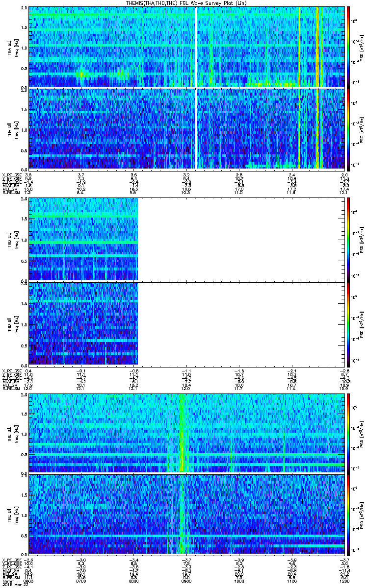Click the 1200 time tick label
Image resolution: width=368 pixels, height=588 pixels.
click(x=344, y=581)
